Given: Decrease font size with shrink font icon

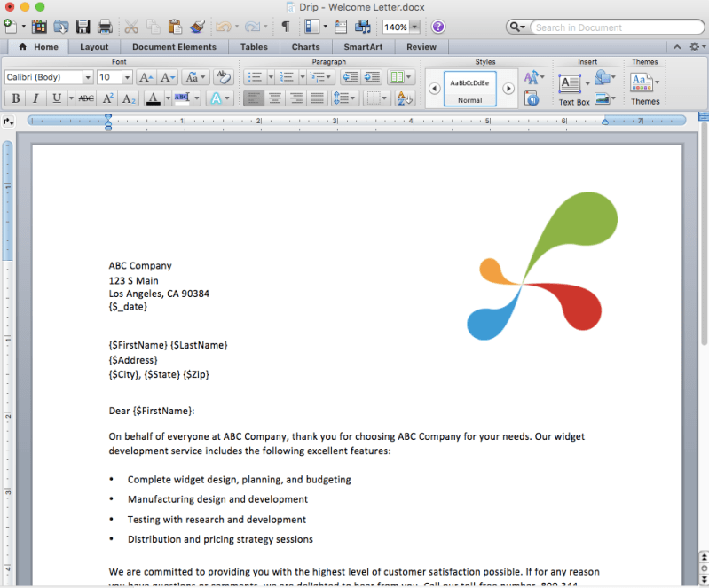Looking at the screenshot, I should click(x=168, y=77).
